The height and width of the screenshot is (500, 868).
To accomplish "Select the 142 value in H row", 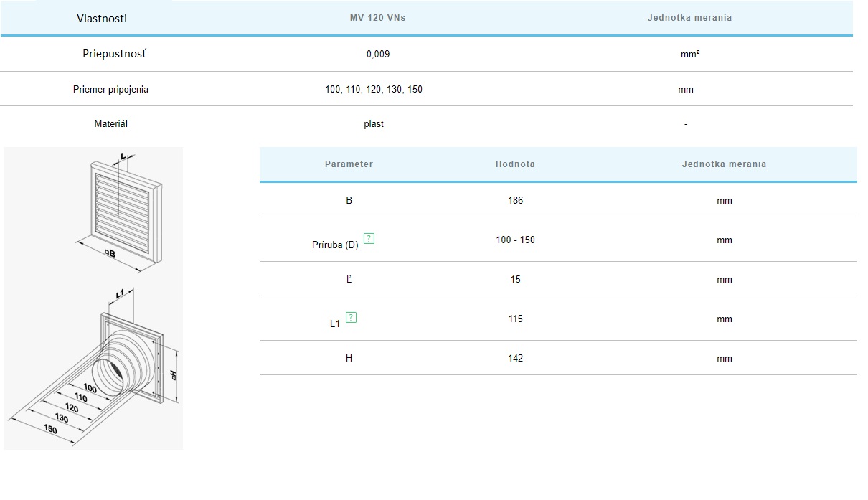I will pyautogui.click(x=515, y=359).
